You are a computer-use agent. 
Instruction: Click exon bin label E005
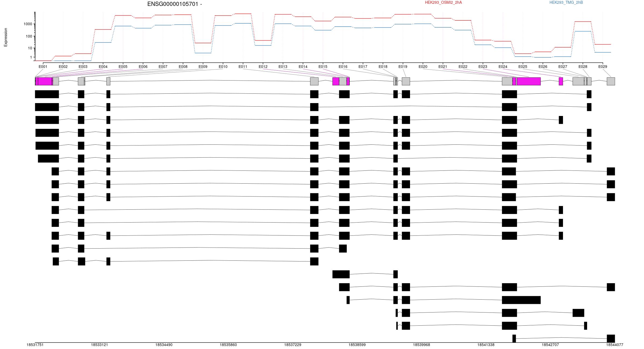point(123,67)
